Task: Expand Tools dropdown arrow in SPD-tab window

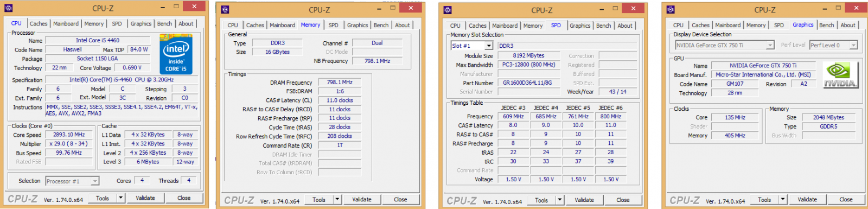Action: (x=560, y=200)
